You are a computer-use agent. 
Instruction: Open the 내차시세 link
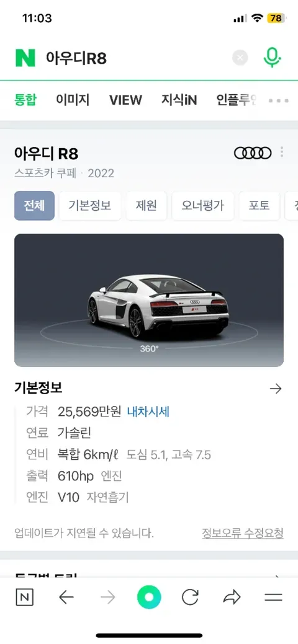click(x=148, y=411)
